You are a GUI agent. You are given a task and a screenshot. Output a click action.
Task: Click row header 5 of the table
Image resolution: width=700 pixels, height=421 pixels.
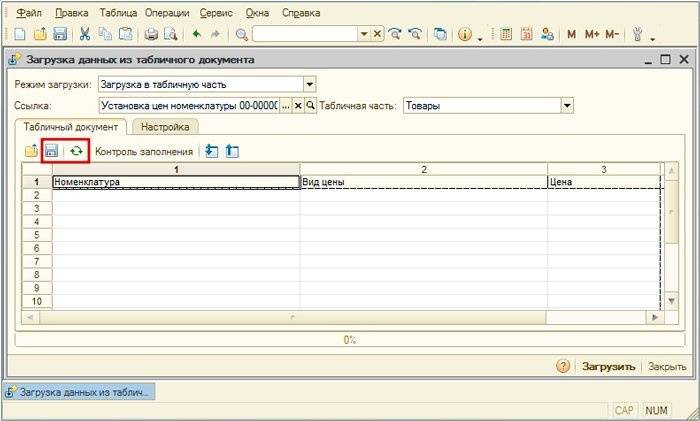[x=37, y=235]
